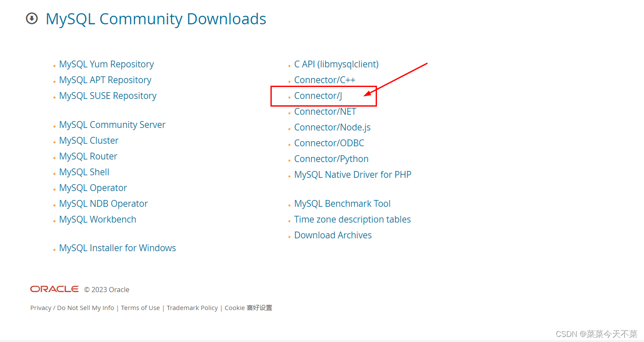This screenshot has height=342, width=644.
Task: Open Trademark Policy footer link
Action: (192, 308)
